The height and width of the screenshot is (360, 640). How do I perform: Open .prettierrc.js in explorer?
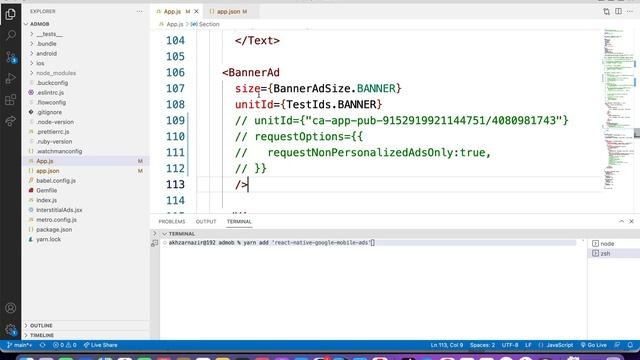tap(53, 132)
